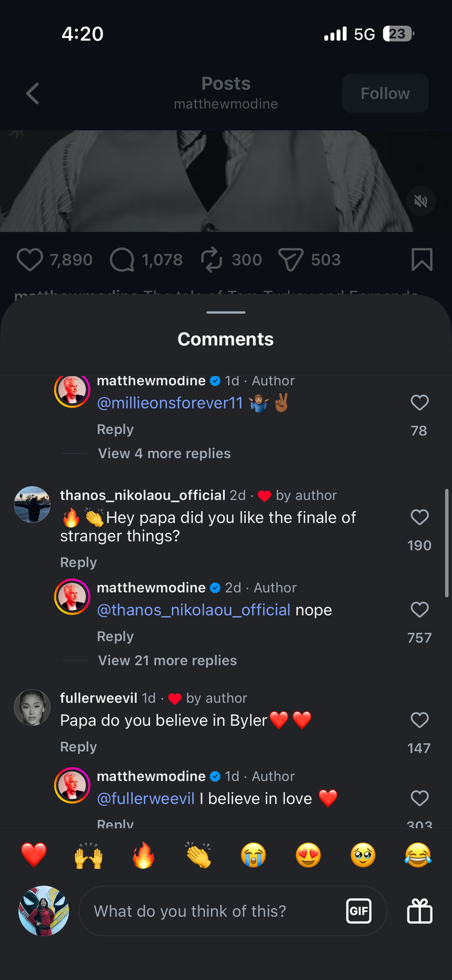Tap the back arrow in the header
The width and height of the screenshot is (452, 980).
(x=33, y=93)
